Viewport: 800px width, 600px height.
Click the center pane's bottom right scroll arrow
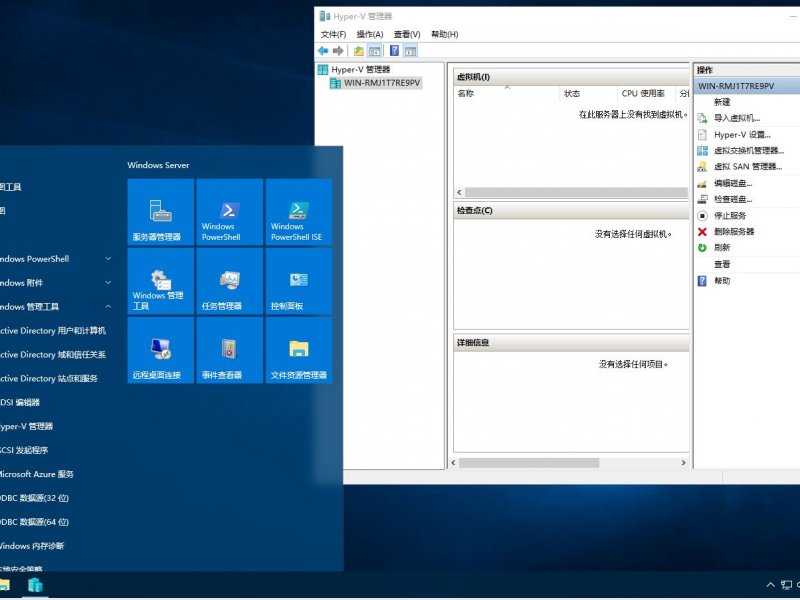(684, 463)
